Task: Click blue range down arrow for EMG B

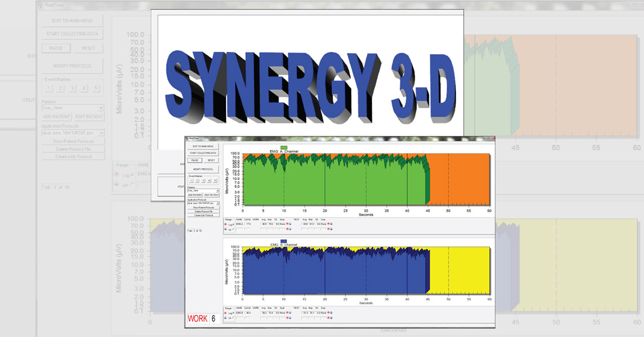Action: click(x=225, y=318)
